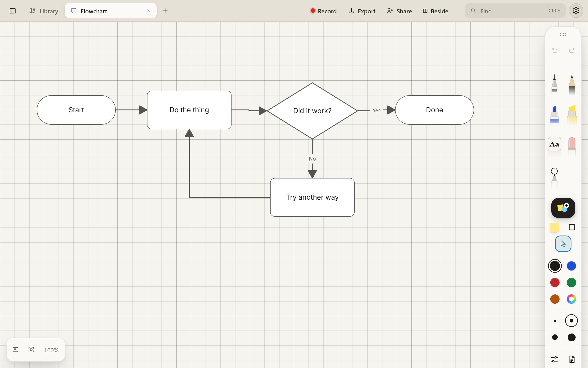Open the 100% zoom level menu
The image size is (588, 368).
click(51, 350)
